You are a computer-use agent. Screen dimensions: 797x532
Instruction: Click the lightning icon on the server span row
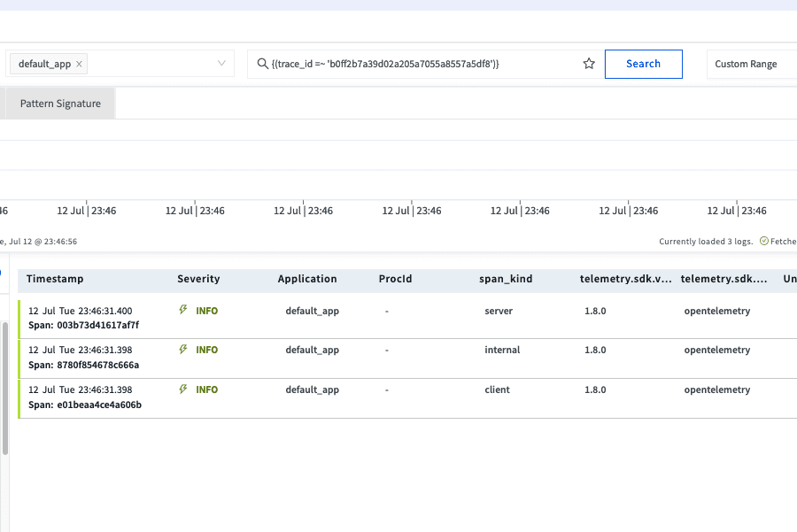pos(183,310)
